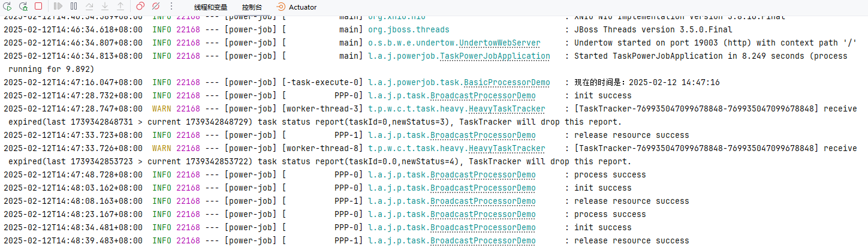Click the Step Into icon
The width and height of the screenshot is (868, 250).
click(105, 7)
